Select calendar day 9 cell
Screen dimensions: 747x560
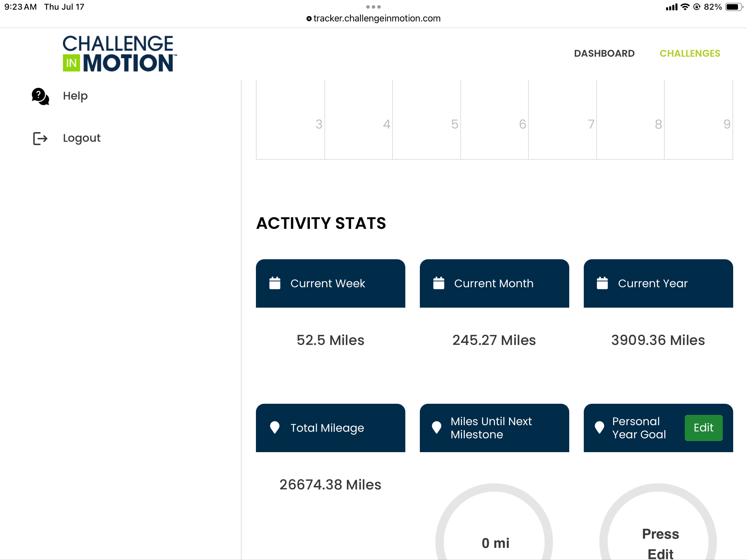(x=698, y=120)
